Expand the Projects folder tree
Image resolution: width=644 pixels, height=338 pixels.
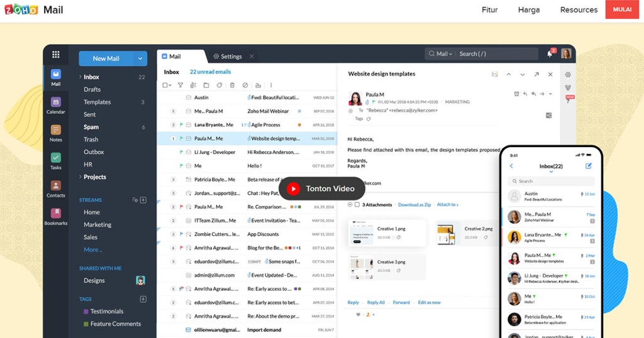(x=80, y=177)
